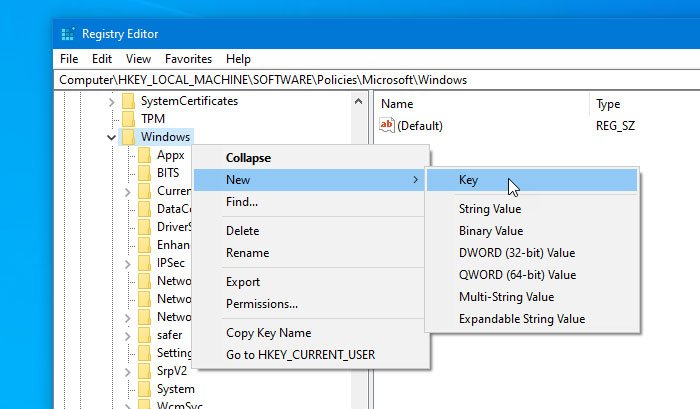Select New in context menu
This screenshot has width=700, height=409.
[309, 180]
